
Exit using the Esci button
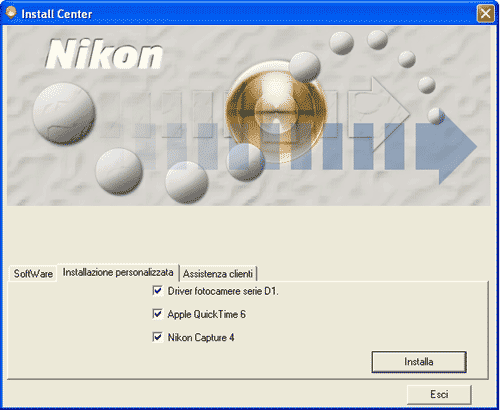pos(439,394)
